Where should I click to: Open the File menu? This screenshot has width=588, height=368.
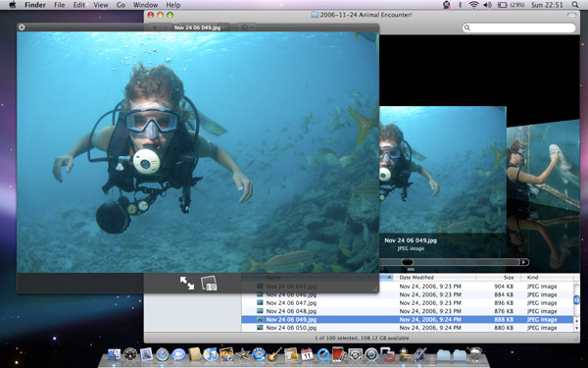tap(59, 5)
